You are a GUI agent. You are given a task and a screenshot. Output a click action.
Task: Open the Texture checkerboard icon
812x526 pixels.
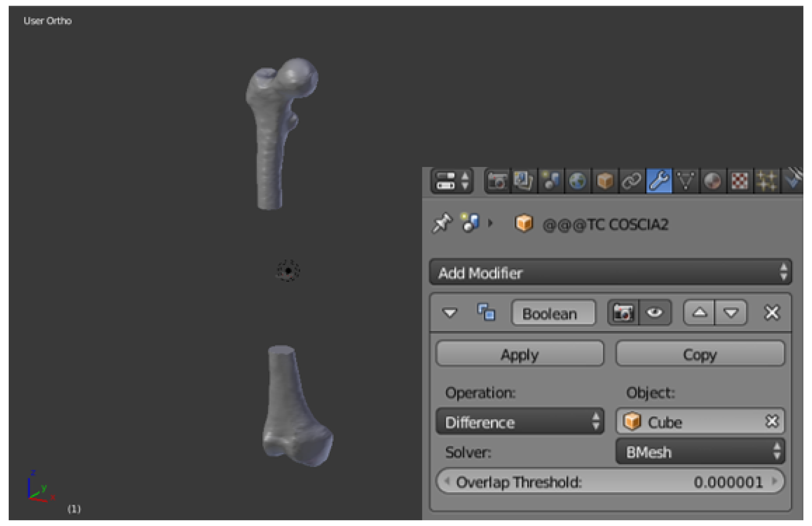pyautogui.click(x=739, y=181)
